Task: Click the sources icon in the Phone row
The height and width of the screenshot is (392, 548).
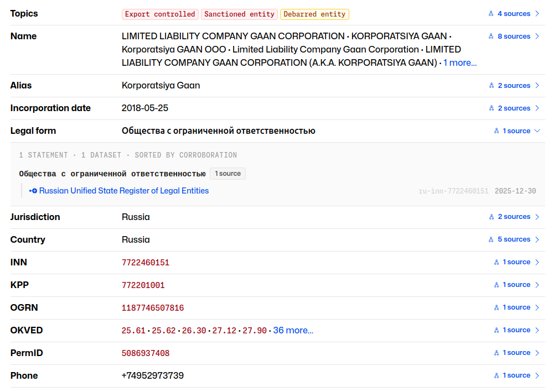Action: pyautogui.click(x=497, y=375)
